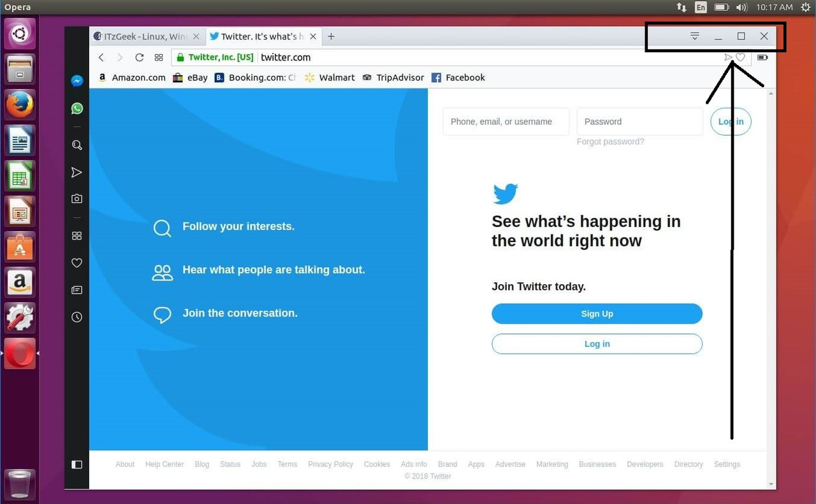Open Facebook bookmark
The width and height of the screenshot is (816, 504).
pos(458,78)
